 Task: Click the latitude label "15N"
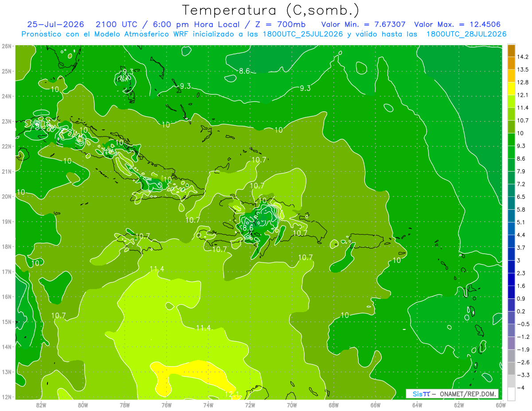point(6,322)
